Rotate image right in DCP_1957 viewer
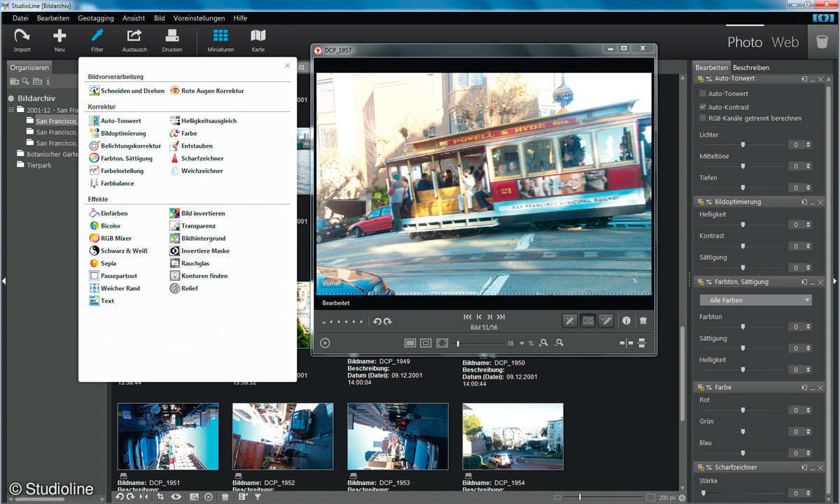The width and height of the screenshot is (840, 504). (x=388, y=321)
